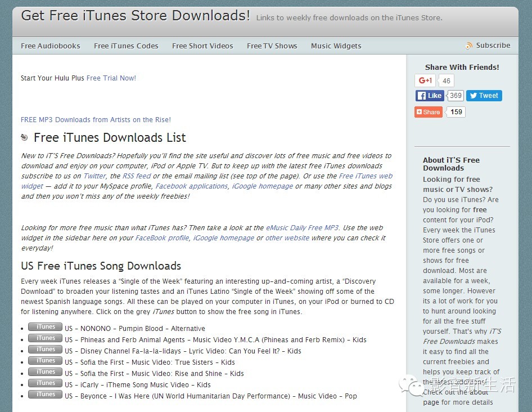Click the share count 159
This screenshot has width=532, height=412.
[x=456, y=112]
